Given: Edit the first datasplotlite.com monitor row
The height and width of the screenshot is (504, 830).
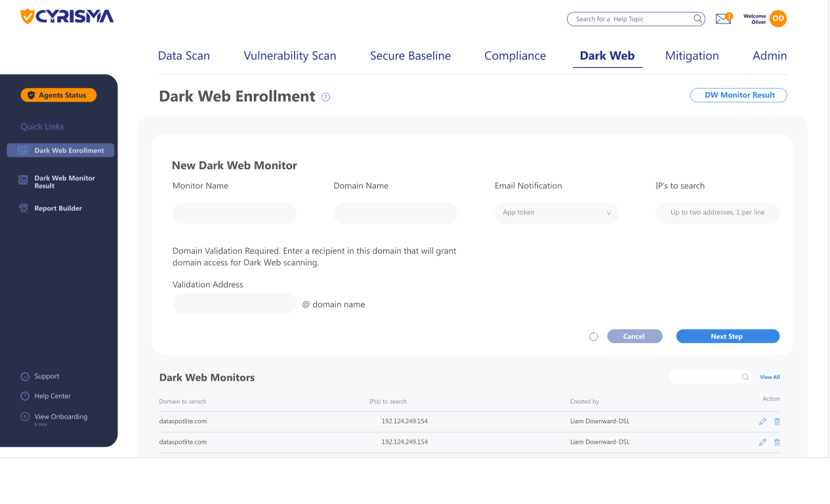Looking at the screenshot, I should pos(762,421).
